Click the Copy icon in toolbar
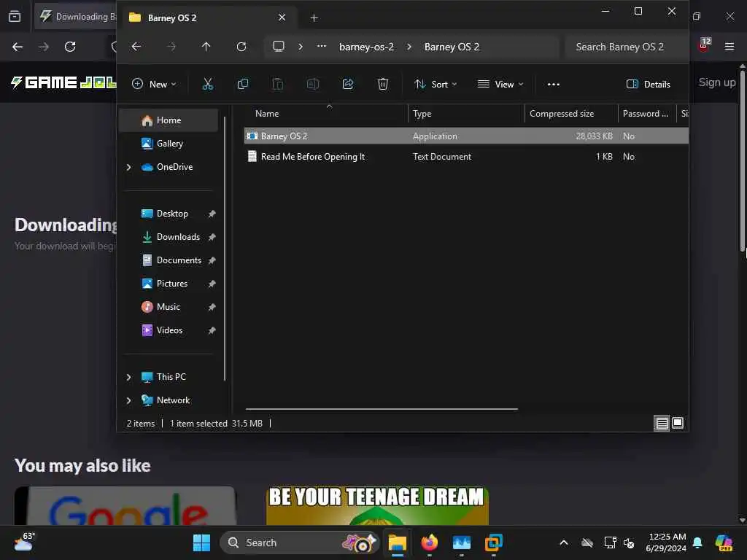 click(242, 85)
